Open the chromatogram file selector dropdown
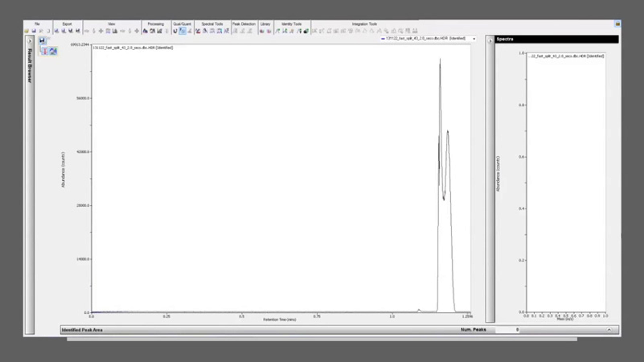 [474, 39]
